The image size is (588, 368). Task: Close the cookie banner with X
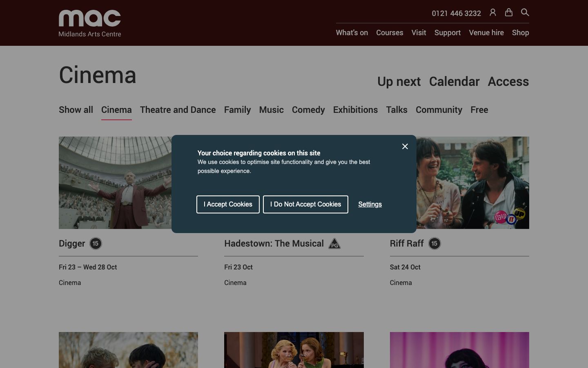pyautogui.click(x=405, y=146)
